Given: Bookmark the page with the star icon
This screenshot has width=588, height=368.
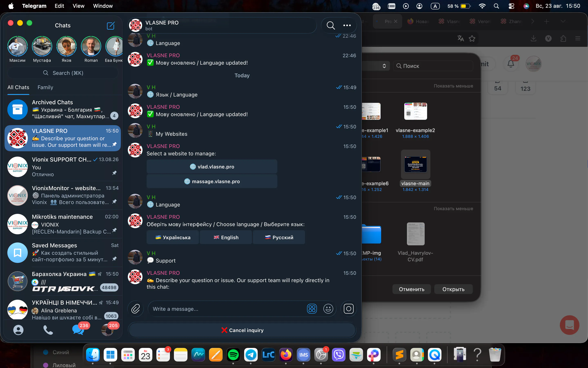Looking at the screenshot, I should [472, 38].
